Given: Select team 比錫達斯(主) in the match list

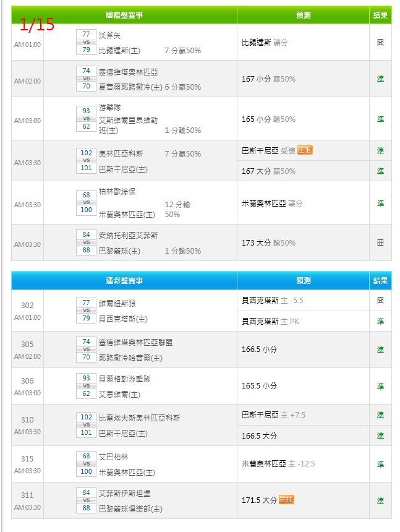Looking at the screenshot, I should pyautogui.click(x=119, y=51).
